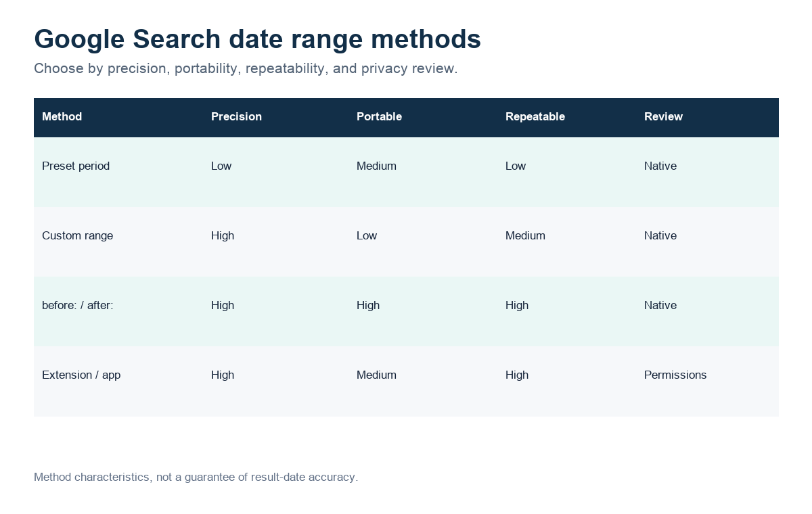Click Precision 'High' in Custom range row
812x514 pixels.
(x=223, y=235)
